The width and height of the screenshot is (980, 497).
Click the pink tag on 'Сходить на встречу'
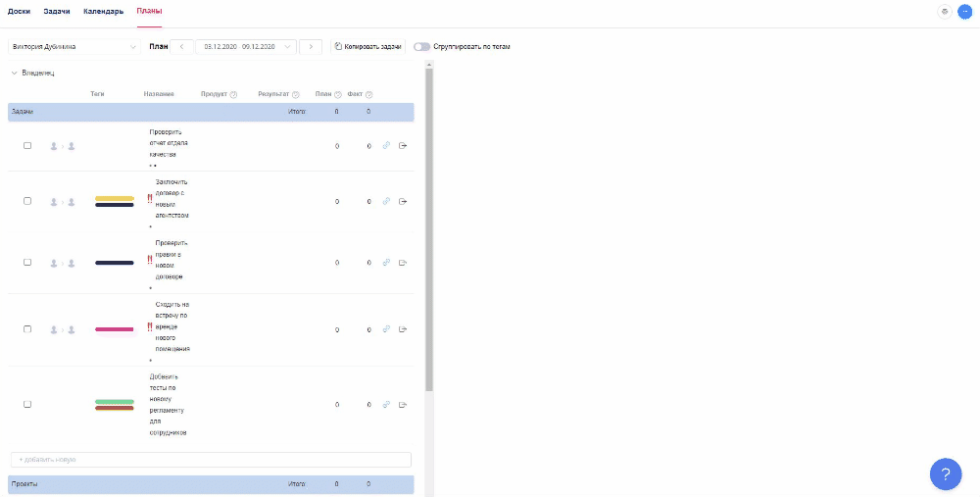tap(115, 329)
